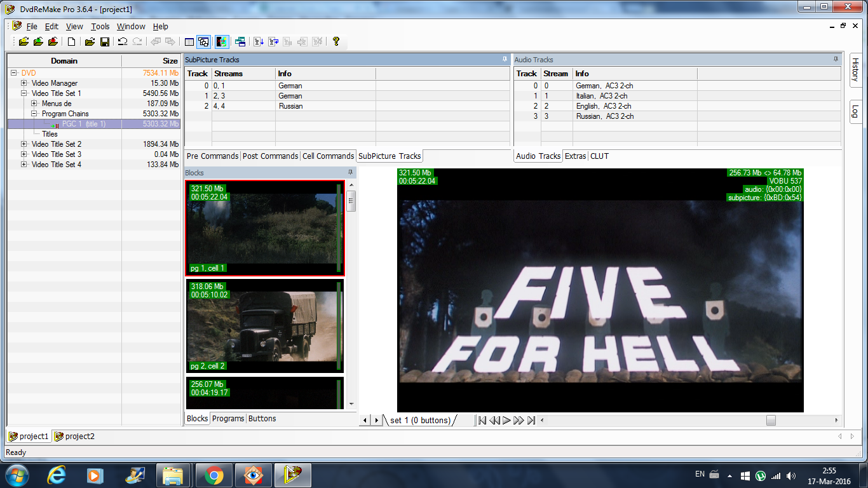The height and width of the screenshot is (488, 868).
Task: Collapse the Program Chains node
Action: click(x=34, y=114)
